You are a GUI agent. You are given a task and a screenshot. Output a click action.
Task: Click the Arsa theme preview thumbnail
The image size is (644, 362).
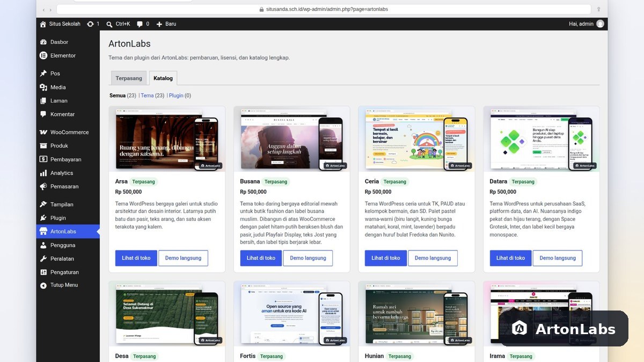[167, 139]
